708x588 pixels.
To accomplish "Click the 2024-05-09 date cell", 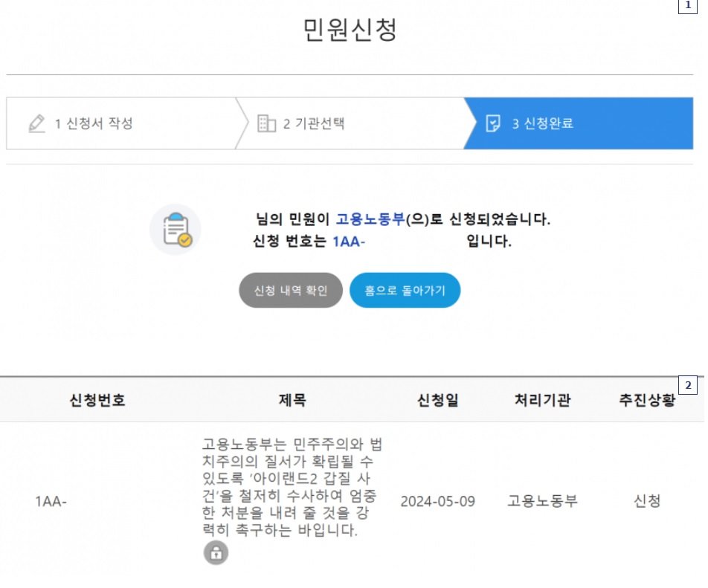I will pos(437,501).
